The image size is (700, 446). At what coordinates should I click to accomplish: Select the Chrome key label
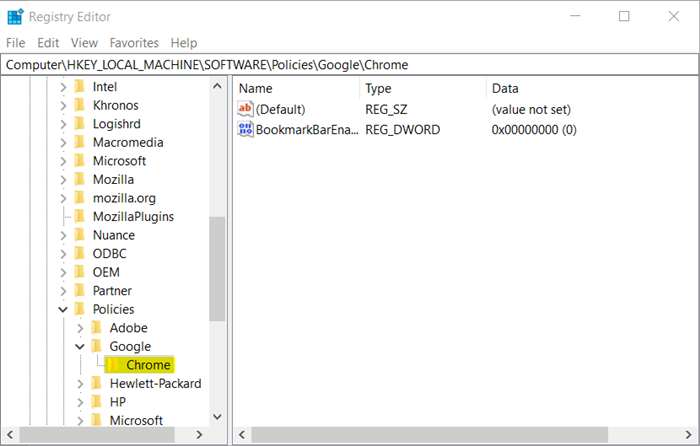coord(148,365)
